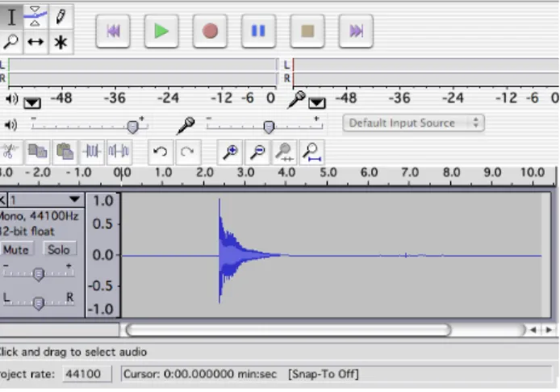Click the 'Click and drag to select audio' status text
Screen dimensions: 560x392
[x=73, y=352]
